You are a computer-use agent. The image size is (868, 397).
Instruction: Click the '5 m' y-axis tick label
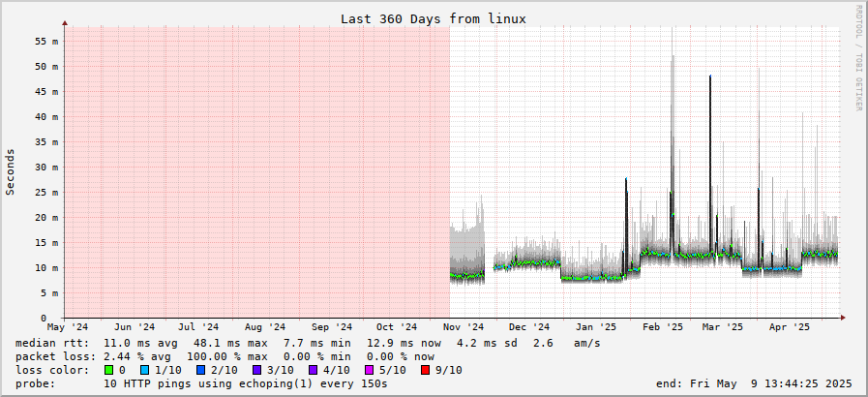[49, 292]
